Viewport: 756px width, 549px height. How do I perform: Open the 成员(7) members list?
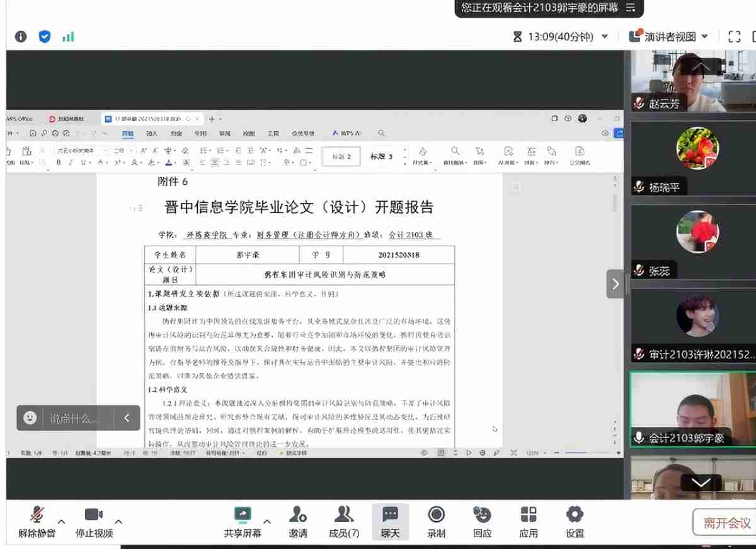[344, 516]
